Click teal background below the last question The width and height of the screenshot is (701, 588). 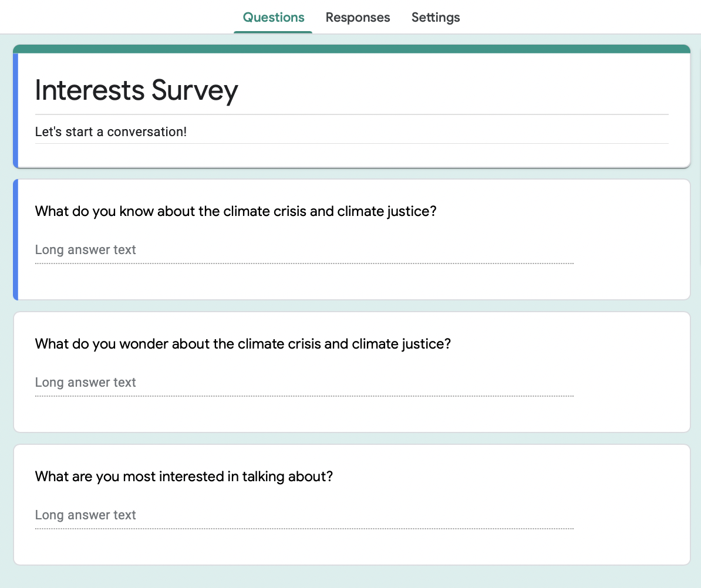click(351, 577)
